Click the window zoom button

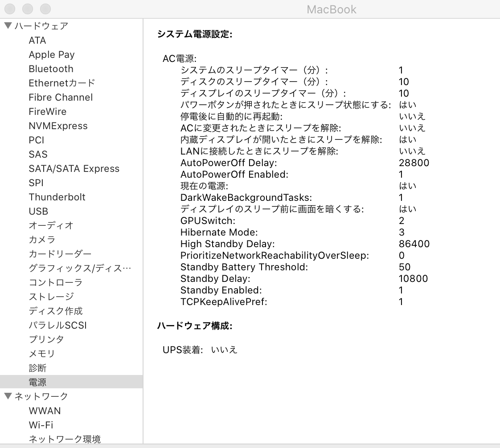tap(45, 9)
